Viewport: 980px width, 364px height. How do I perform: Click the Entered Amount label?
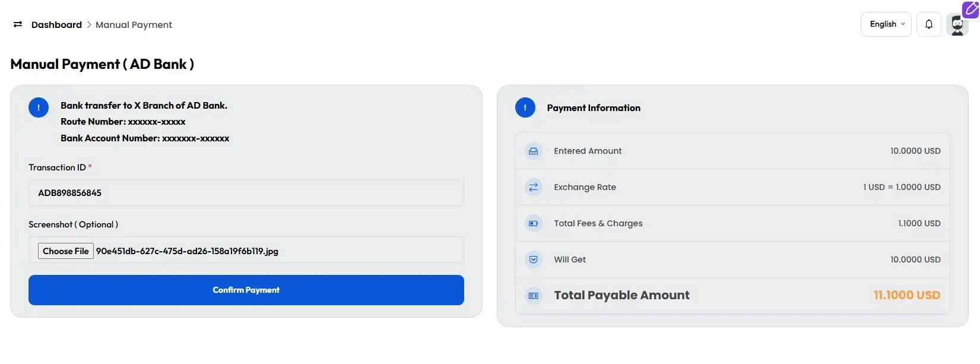(588, 151)
